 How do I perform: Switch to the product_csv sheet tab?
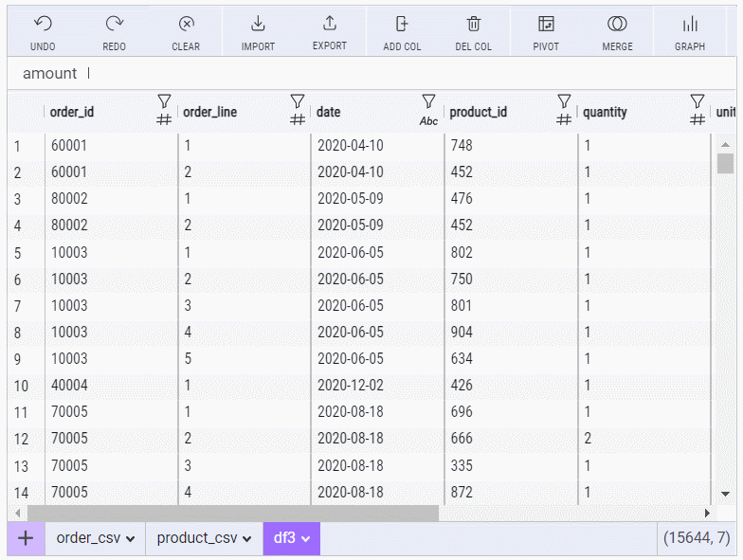pos(203,538)
